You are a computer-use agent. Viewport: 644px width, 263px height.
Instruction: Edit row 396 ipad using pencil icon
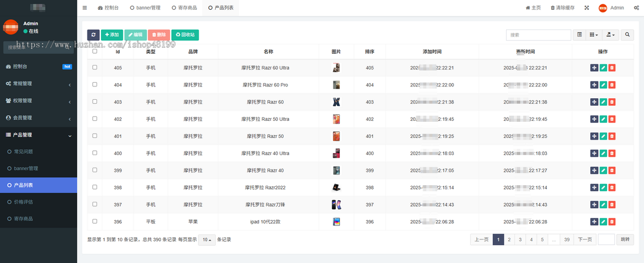pos(603,222)
